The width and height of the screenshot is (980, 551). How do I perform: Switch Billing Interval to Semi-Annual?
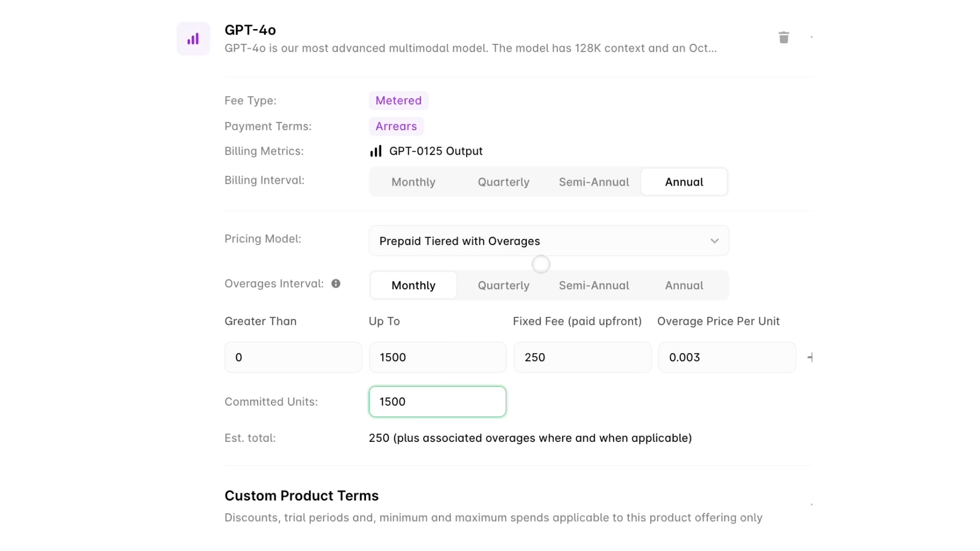pyautogui.click(x=593, y=182)
